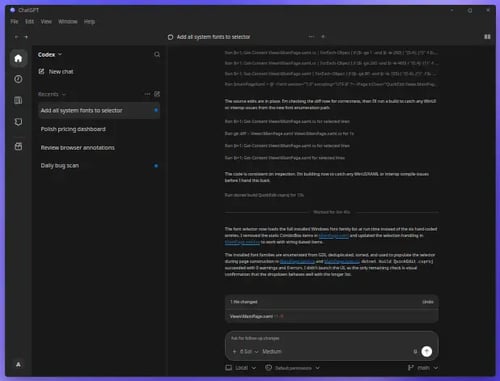Screen dimensions: 500x381
Task: Open the account avatar at the rail bottom
Action: (x=18, y=364)
